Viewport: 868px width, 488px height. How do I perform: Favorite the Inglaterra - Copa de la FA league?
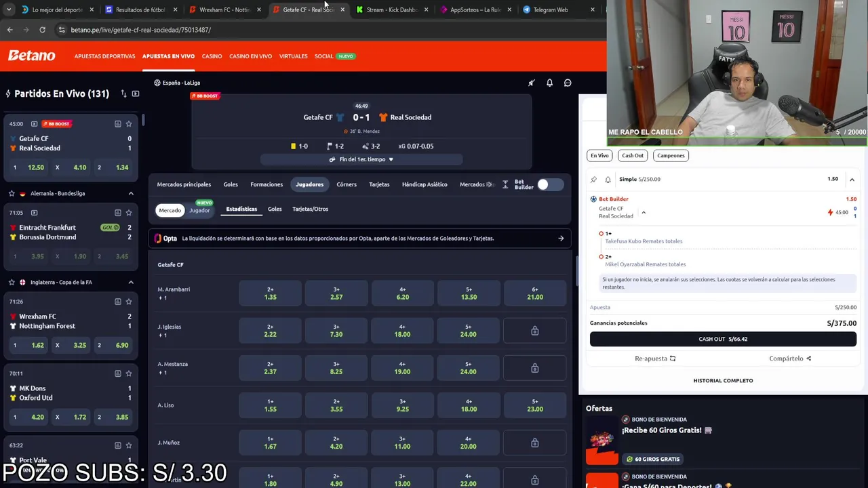pyautogui.click(x=12, y=282)
